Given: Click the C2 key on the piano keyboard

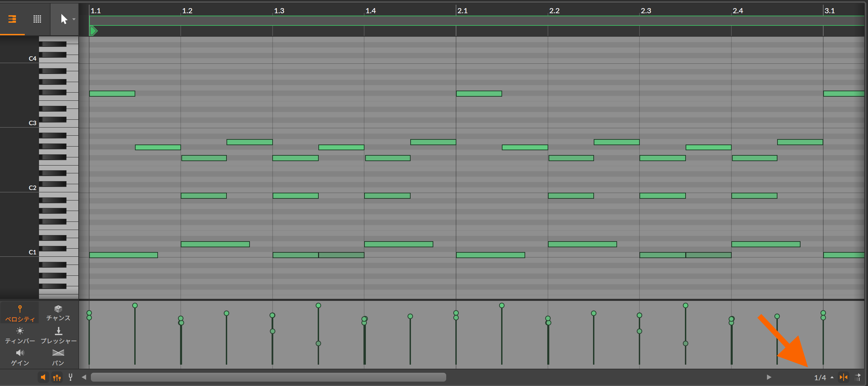Looking at the screenshot, I should 58,189.
